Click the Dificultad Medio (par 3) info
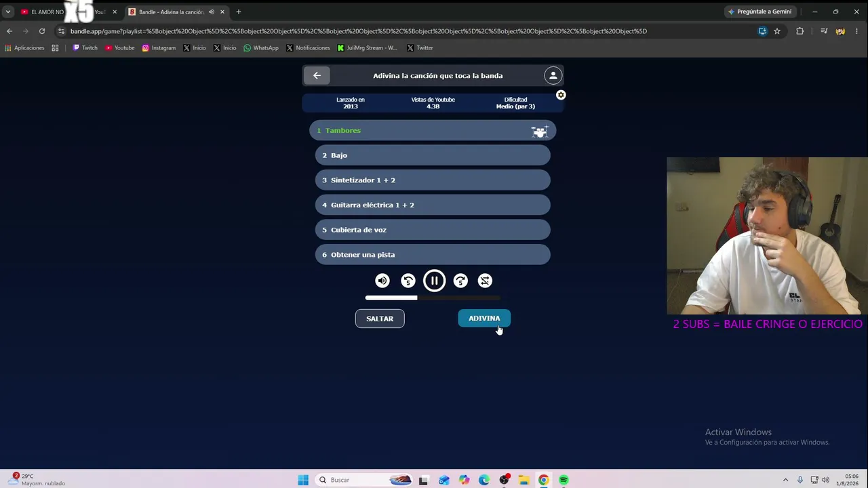 coord(515,103)
